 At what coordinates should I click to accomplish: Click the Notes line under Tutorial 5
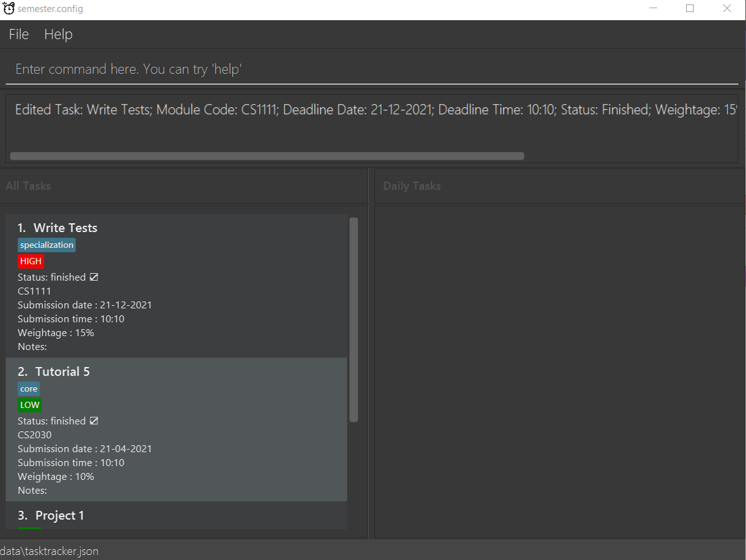[x=32, y=490]
